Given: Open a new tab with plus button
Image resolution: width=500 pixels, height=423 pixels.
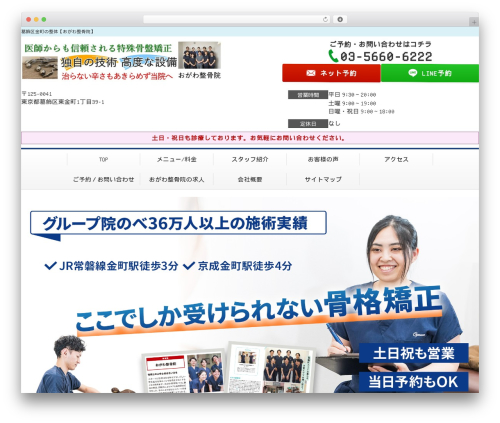Looking at the screenshot, I should pyautogui.click(x=474, y=22).
